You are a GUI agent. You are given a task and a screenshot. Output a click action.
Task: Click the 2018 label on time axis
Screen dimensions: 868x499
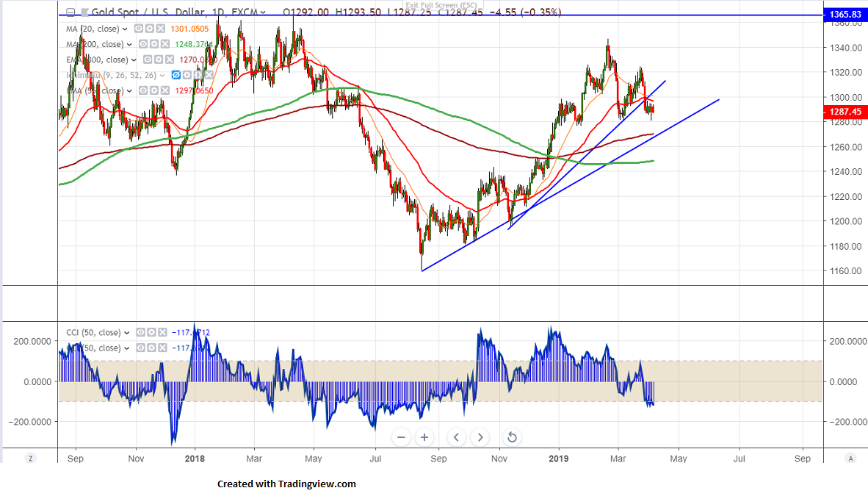(195, 459)
